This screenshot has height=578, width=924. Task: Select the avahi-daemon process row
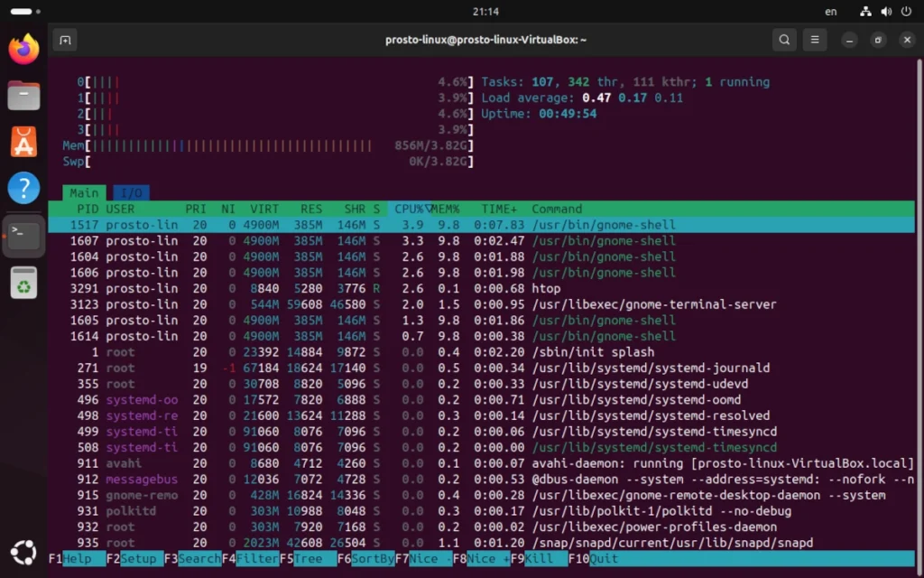tap(482, 463)
